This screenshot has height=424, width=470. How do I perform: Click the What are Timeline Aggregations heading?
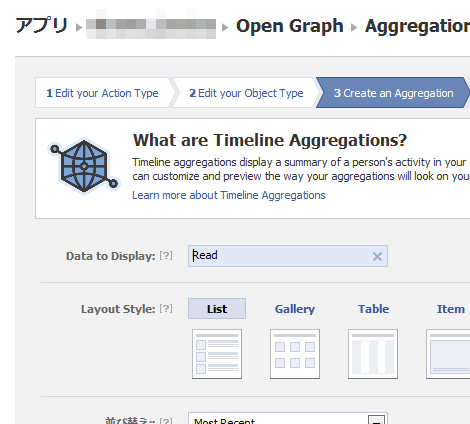tap(270, 140)
